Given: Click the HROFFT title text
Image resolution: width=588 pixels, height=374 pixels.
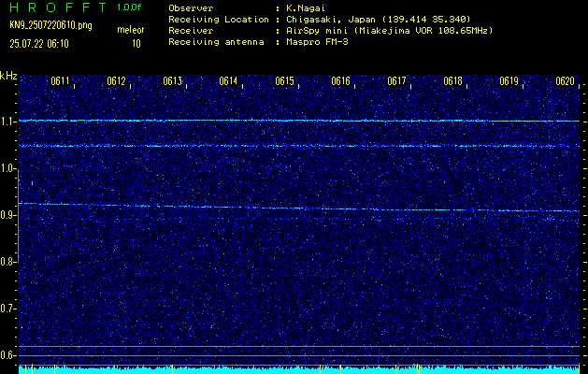Looking at the screenshot, I should click(x=58, y=7).
